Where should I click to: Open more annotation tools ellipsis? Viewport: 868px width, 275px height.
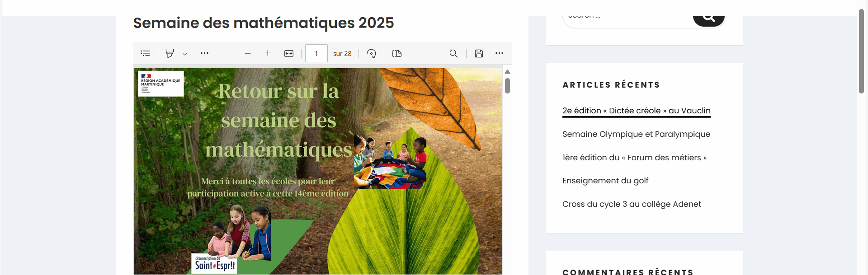(205, 53)
